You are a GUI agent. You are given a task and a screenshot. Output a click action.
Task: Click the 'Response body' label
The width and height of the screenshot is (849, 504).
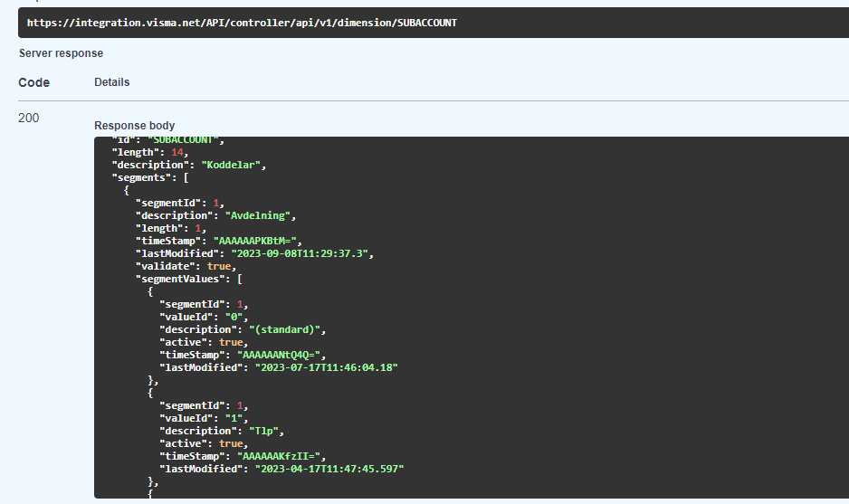[x=134, y=126]
